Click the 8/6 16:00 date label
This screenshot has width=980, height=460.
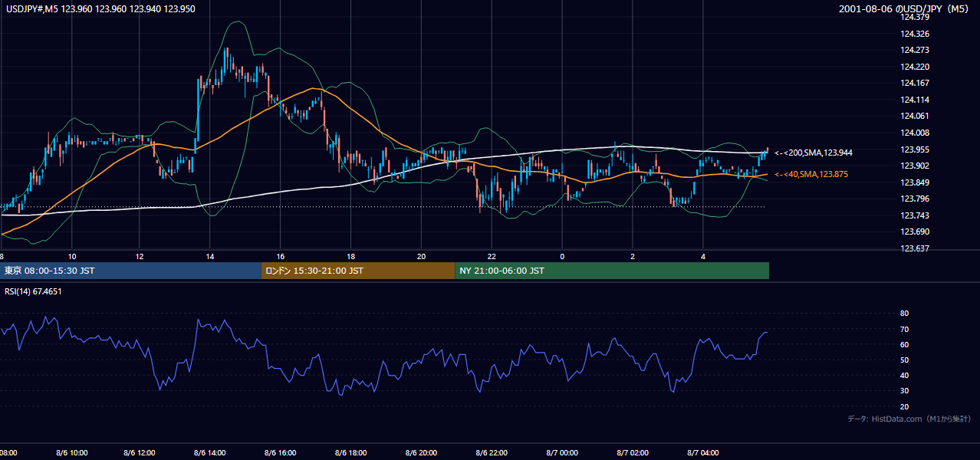(x=279, y=453)
